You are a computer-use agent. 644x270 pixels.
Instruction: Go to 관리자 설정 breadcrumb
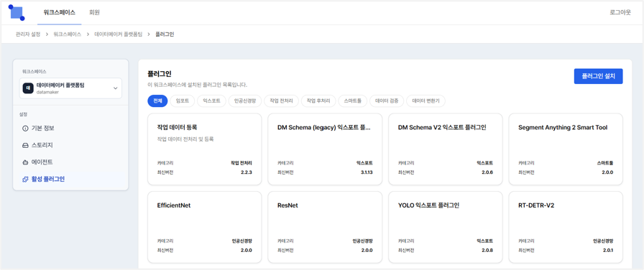pyautogui.click(x=28, y=34)
